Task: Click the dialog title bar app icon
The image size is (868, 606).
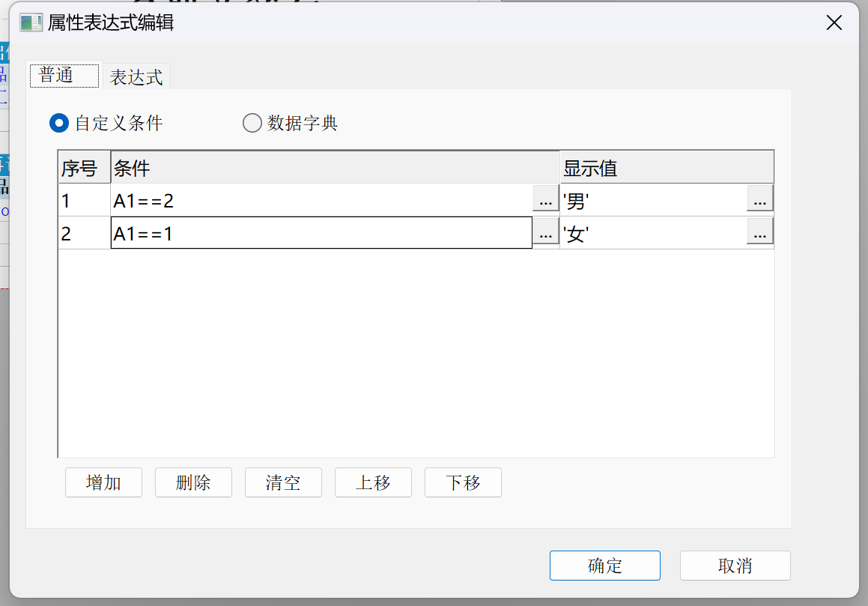Action: point(31,22)
